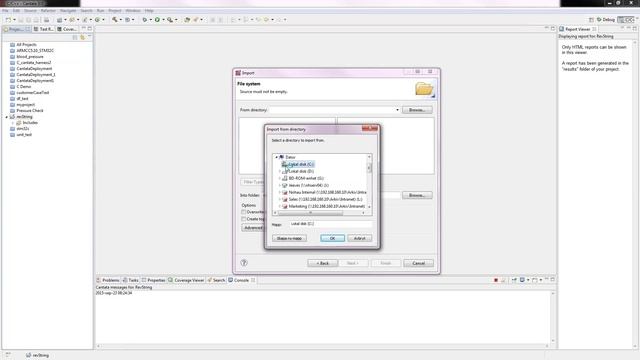Click the help icon in Import wizard
This screenshot has width=640, height=360.
(x=244, y=263)
